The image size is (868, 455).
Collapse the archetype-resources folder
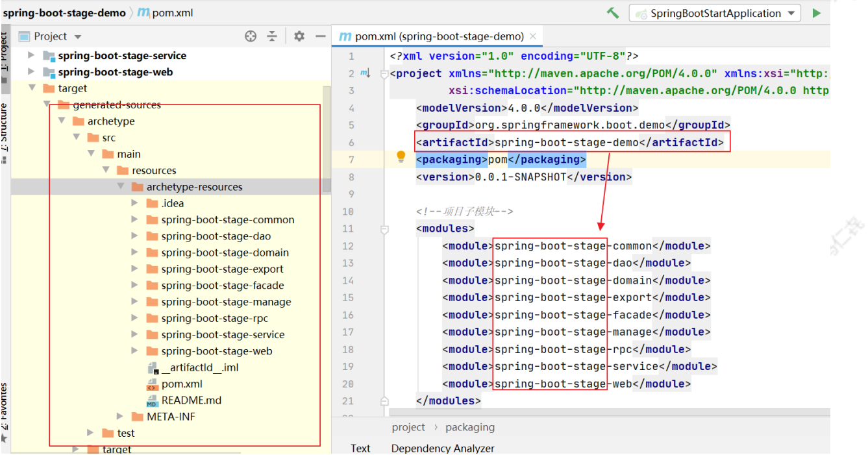point(120,187)
